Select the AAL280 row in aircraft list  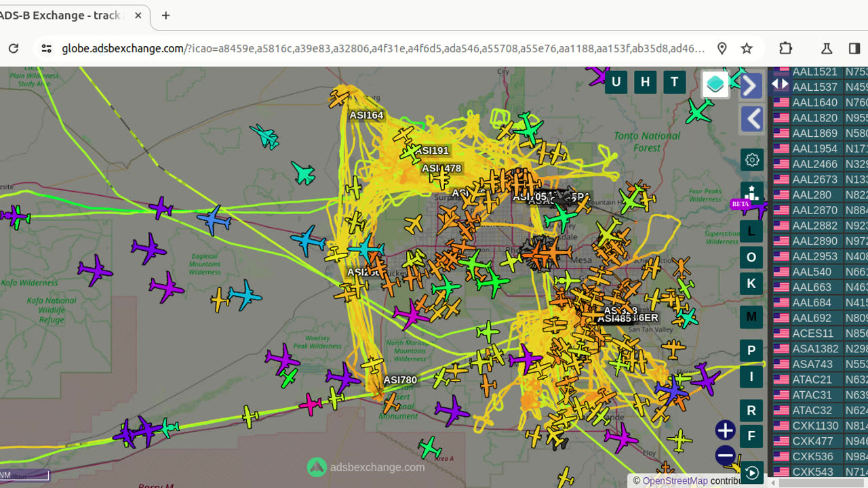click(819, 195)
